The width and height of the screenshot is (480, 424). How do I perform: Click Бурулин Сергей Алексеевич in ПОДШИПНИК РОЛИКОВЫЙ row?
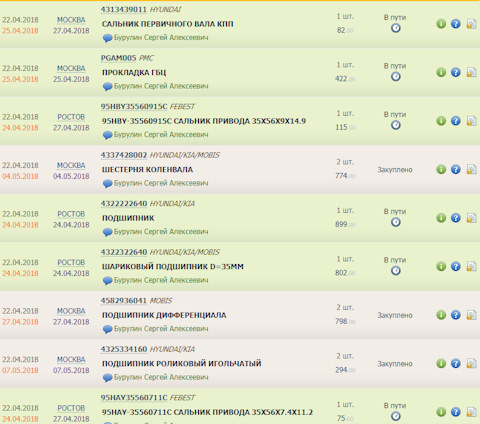click(161, 377)
